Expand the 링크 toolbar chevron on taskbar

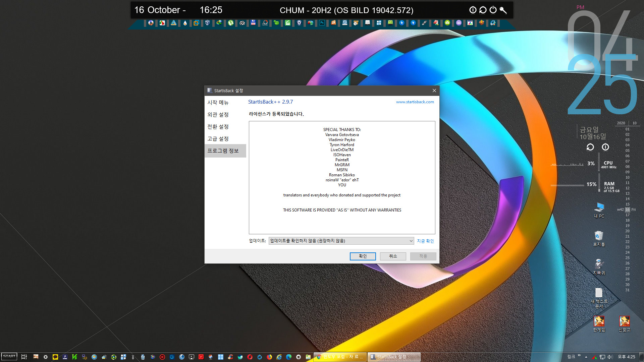pos(579,356)
